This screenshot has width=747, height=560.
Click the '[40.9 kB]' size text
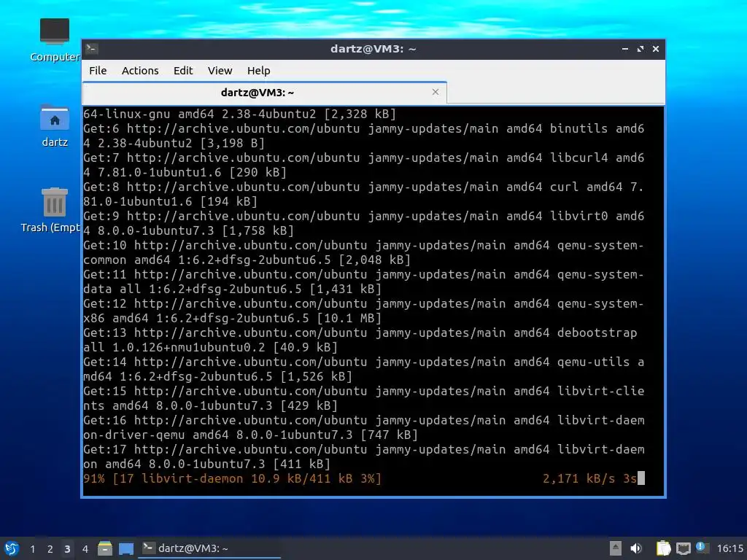tap(306, 347)
